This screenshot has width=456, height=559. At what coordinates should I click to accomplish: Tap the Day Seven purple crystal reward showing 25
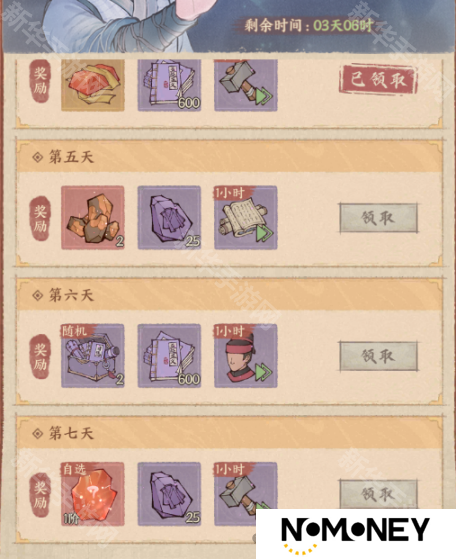tap(169, 494)
